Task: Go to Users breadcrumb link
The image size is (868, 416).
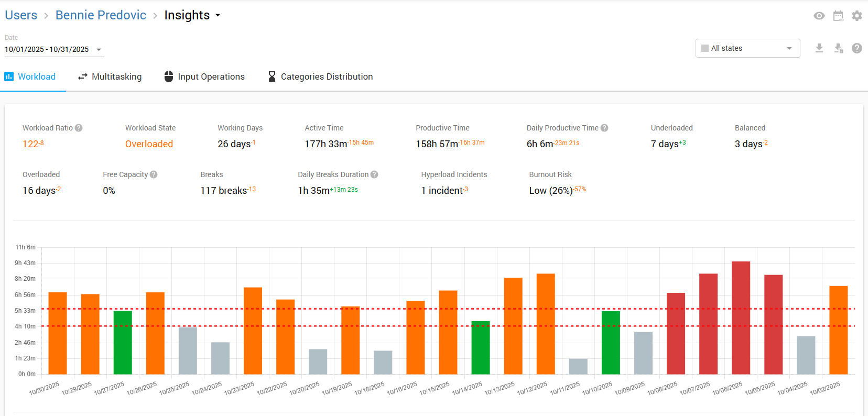Action: (x=21, y=15)
